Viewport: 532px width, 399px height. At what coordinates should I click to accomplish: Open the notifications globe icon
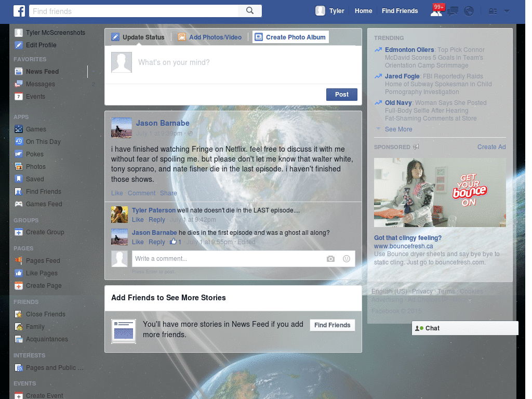[x=469, y=11]
